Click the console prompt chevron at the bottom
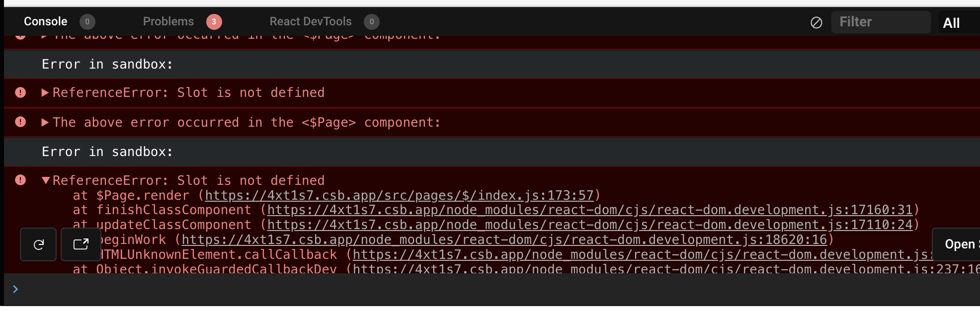Screen dimensions: 980x315 click(15, 289)
